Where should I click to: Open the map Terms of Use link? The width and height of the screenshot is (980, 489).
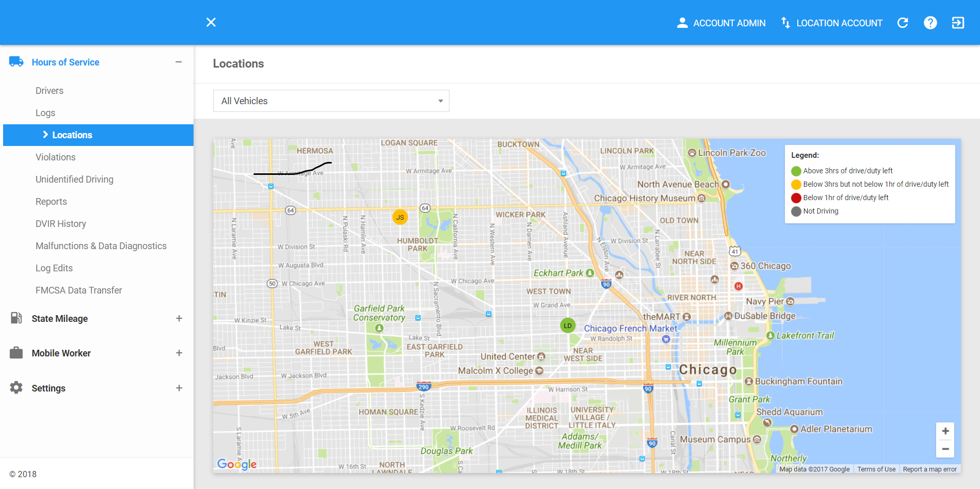(x=876, y=469)
